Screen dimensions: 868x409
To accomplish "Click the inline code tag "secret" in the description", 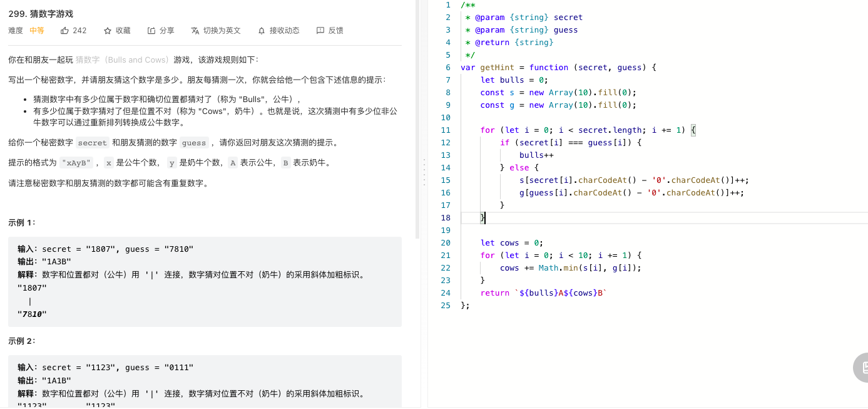I will pos(93,143).
